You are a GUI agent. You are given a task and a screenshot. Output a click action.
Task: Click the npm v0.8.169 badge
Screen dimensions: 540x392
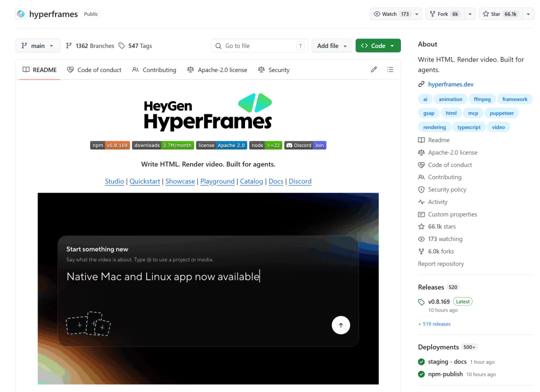(x=110, y=145)
